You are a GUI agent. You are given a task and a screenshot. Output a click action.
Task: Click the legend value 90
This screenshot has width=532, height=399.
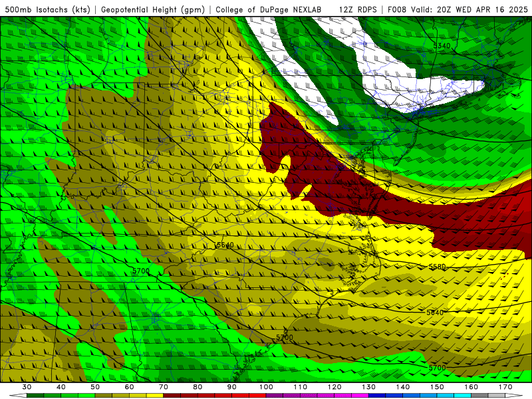[x=231, y=387]
